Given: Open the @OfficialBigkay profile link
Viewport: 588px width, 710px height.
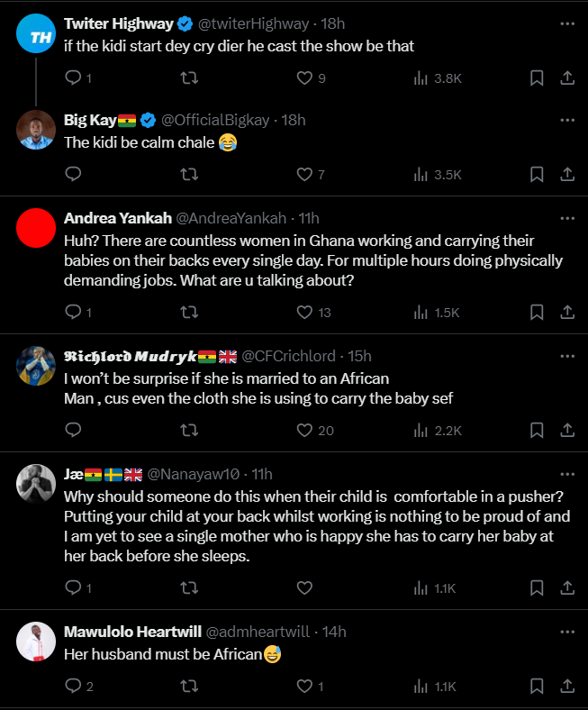Looking at the screenshot, I should coord(219,120).
